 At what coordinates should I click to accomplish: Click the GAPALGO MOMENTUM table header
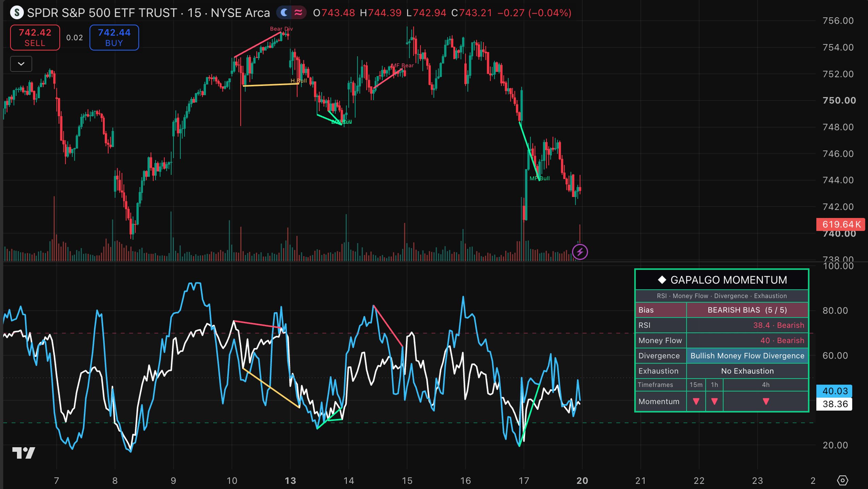pyautogui.click(x=722, y=280)
